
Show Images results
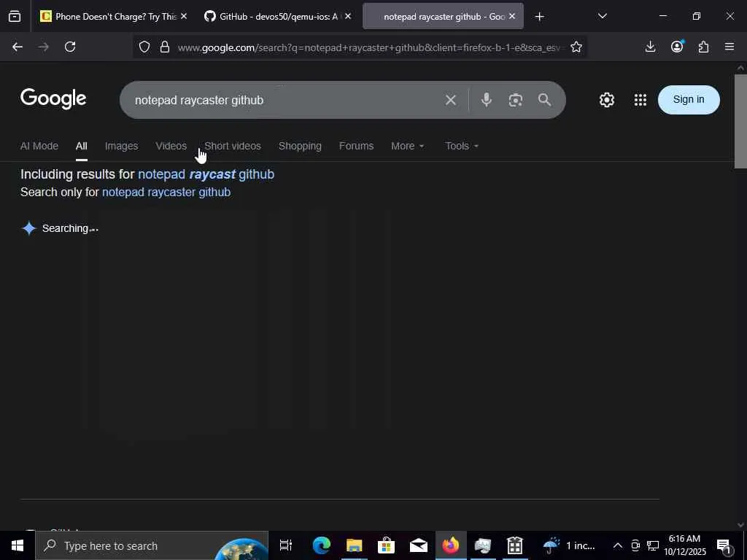[x=122, y=146]
